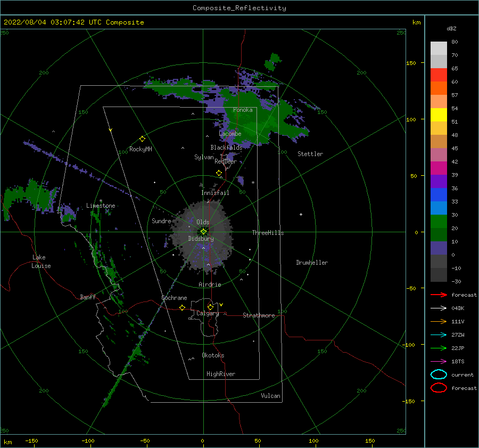479x448 pixels.
Task: Choose the purple 36-39 dBZ swatch
Action: pyautogui.click(x=439, y=181)
